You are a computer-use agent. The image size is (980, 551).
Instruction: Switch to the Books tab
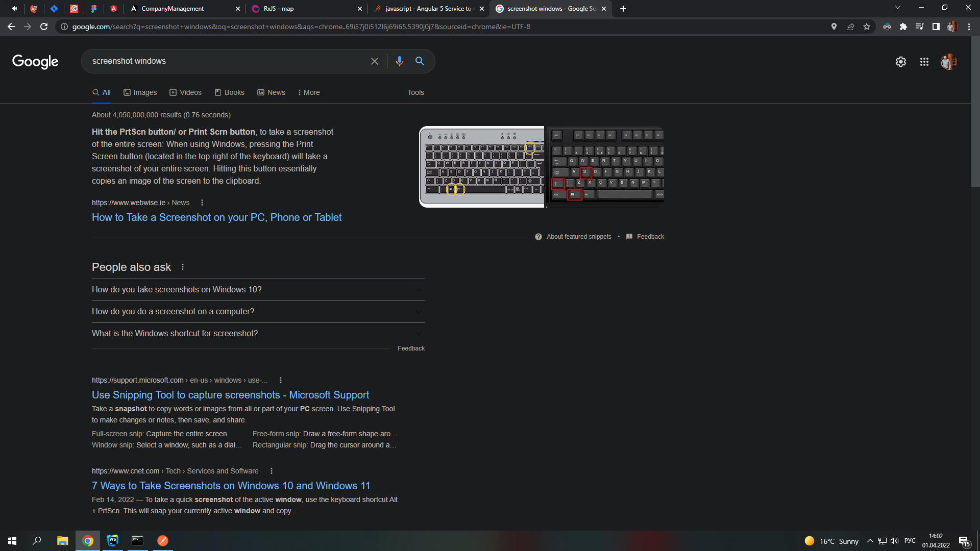pos(230,92)
